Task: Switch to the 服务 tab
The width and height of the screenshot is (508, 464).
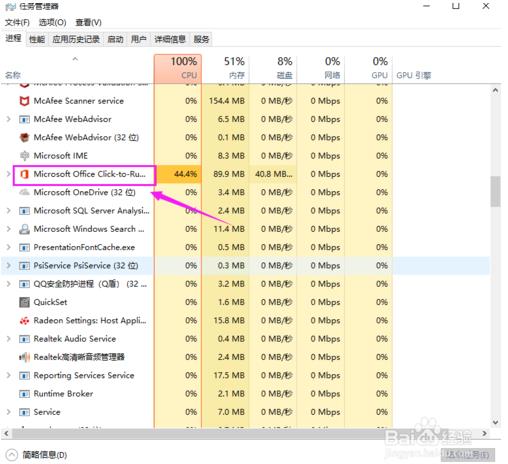Action: [x=201, y=39]
